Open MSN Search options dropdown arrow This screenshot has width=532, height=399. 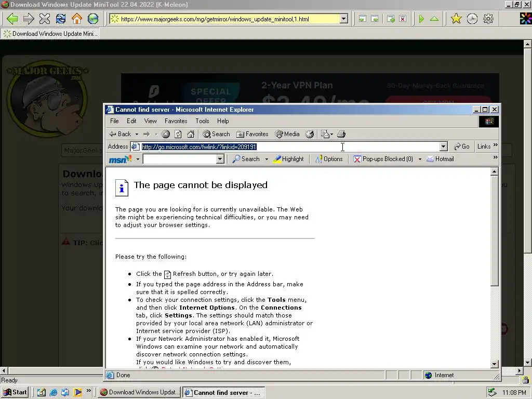(267, 159)
